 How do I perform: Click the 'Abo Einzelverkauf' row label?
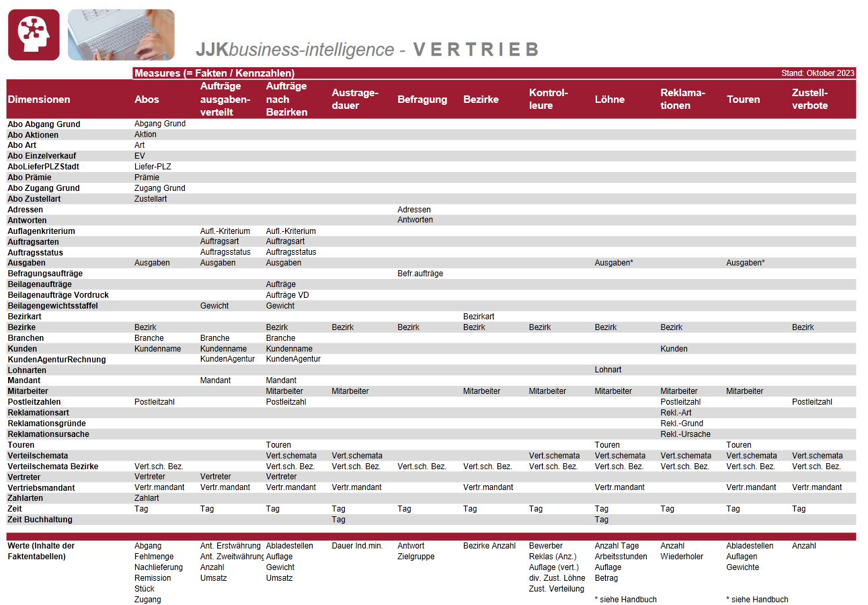click(42, 156)
